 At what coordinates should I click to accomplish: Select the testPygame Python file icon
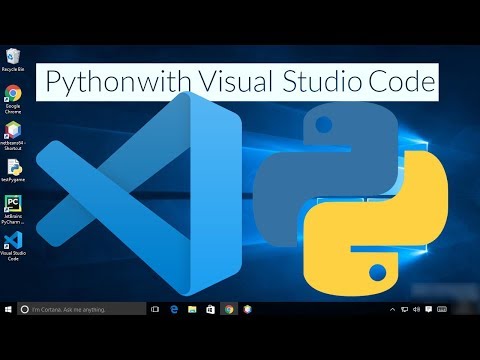click(x=13, y=170)
